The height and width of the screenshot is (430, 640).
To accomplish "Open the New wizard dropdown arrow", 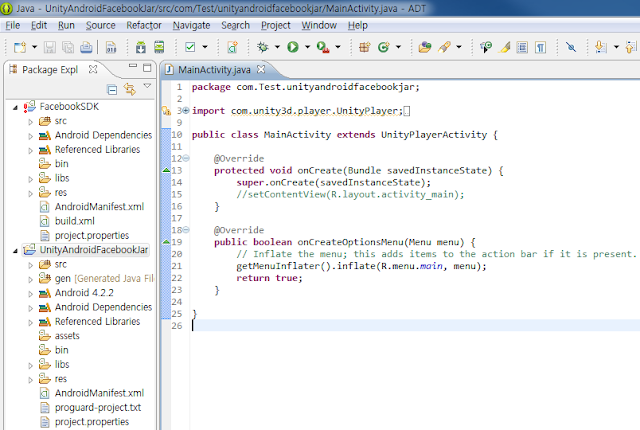I will click(x=35, y=47).
